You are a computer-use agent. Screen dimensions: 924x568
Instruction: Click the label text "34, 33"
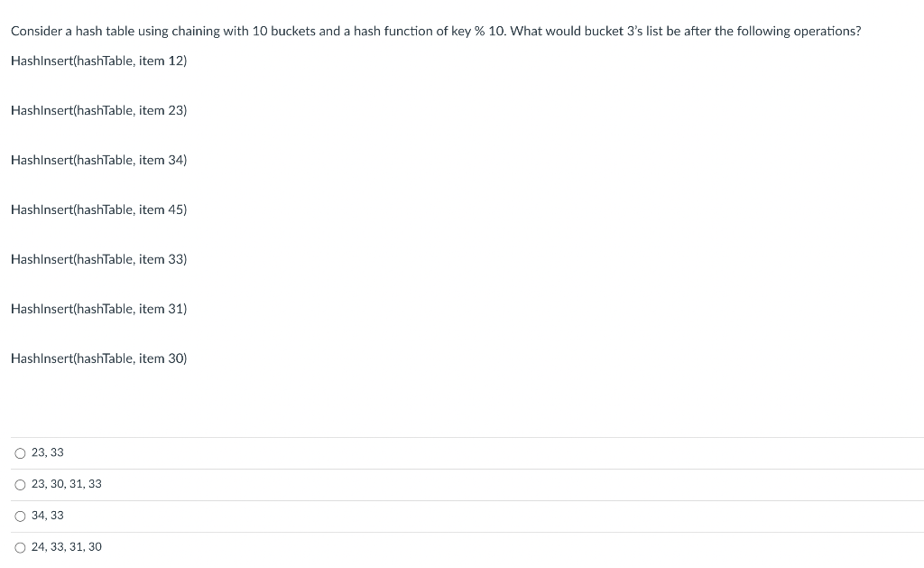[x=46, y=516]
